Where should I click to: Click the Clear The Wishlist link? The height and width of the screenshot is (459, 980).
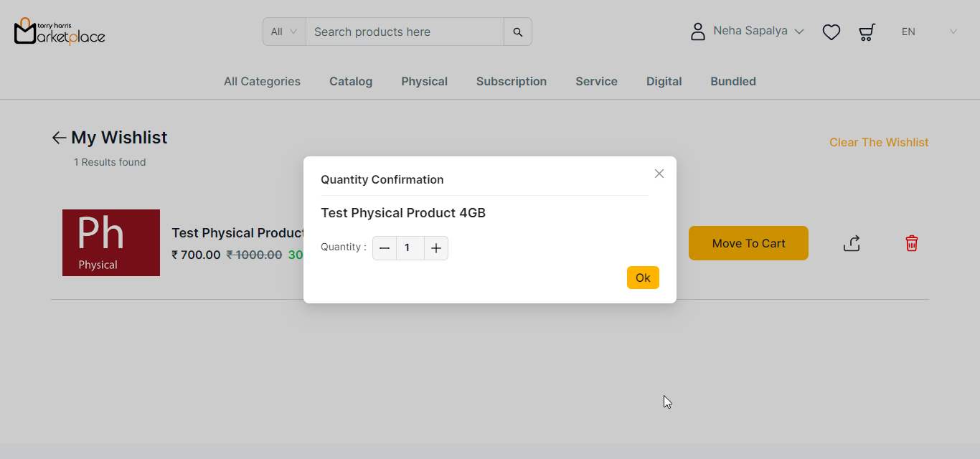coord(878,142)
